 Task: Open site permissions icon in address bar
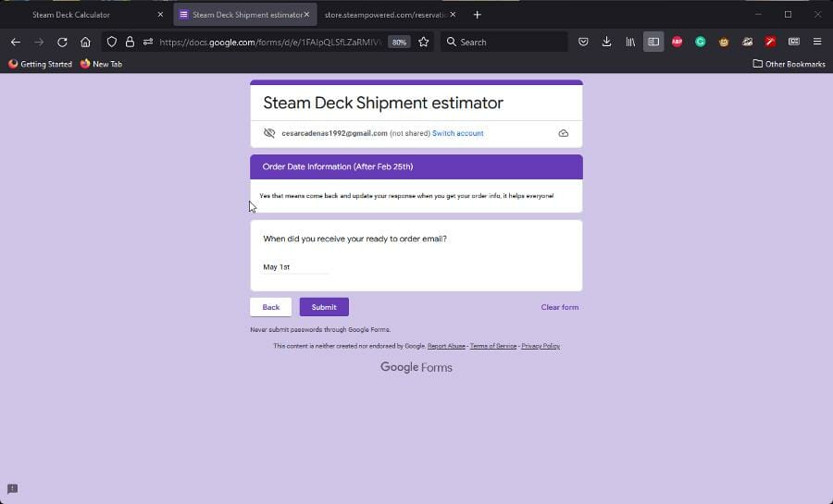click(148, 42)
